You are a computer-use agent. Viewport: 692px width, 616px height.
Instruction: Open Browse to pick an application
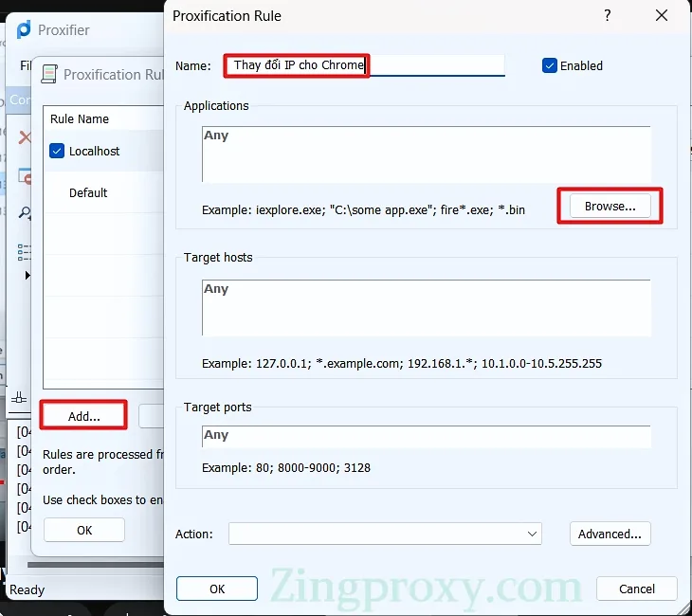tap(610, 206)
